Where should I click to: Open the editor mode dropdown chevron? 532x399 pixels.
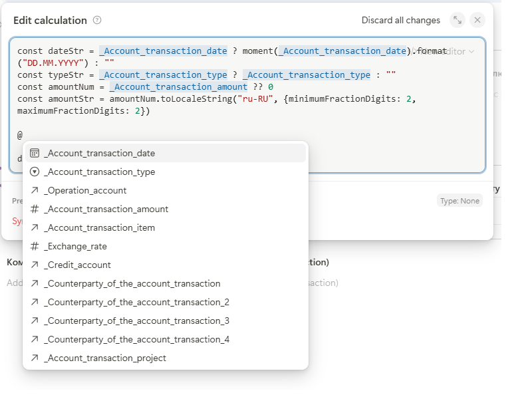pyautogui.click(x=471, y=52)
